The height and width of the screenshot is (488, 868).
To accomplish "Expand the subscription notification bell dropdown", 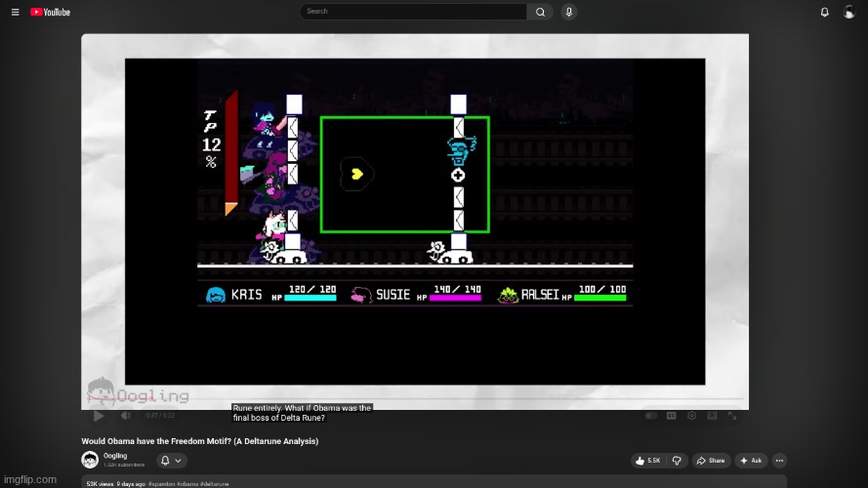I will pyautogui.click(x=171, y=461).
